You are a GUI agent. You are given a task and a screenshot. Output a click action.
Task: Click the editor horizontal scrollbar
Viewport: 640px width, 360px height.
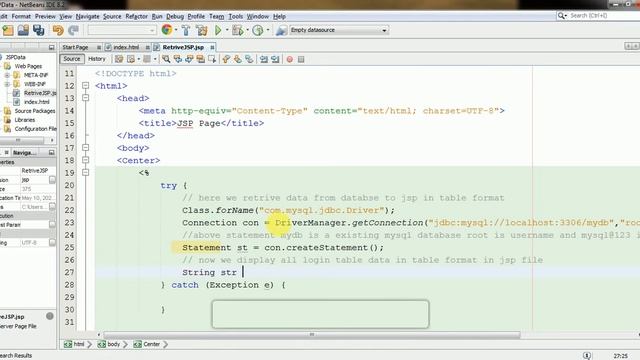312,335
